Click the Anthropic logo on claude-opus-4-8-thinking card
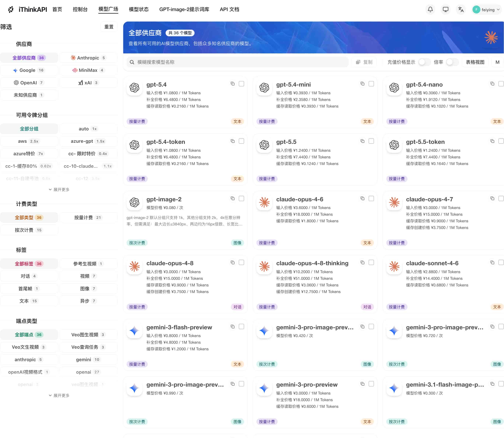 pos(264,266)
